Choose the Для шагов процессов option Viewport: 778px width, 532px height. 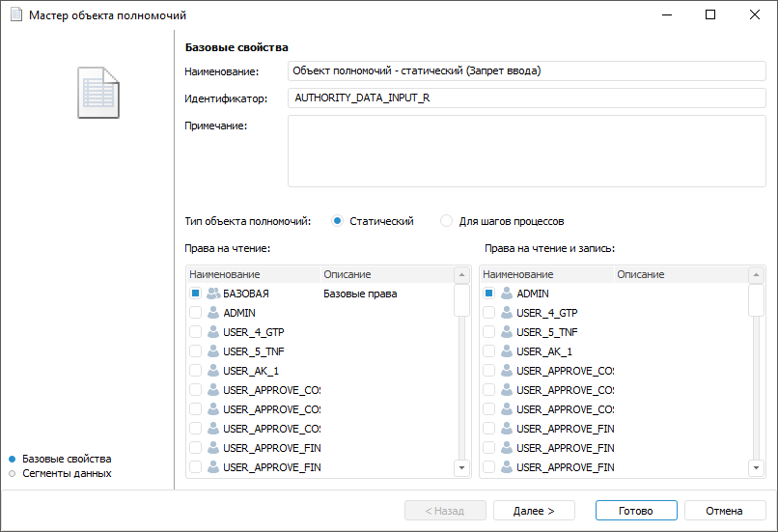point(446,221)
